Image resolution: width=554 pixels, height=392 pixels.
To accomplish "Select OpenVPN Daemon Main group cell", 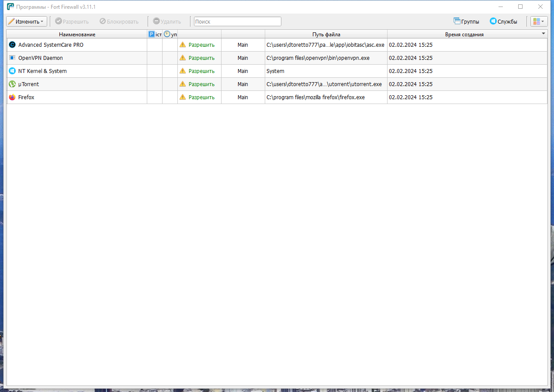I will click(243, 58).
